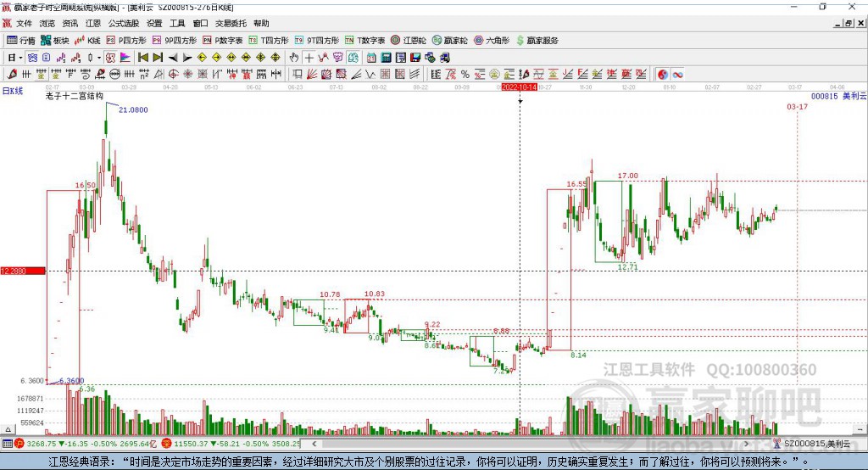Image resolution: width=868 pixels, height=470 pixels.
Task: Click the black left arrow scroll icon
Action: pos(173,58)
